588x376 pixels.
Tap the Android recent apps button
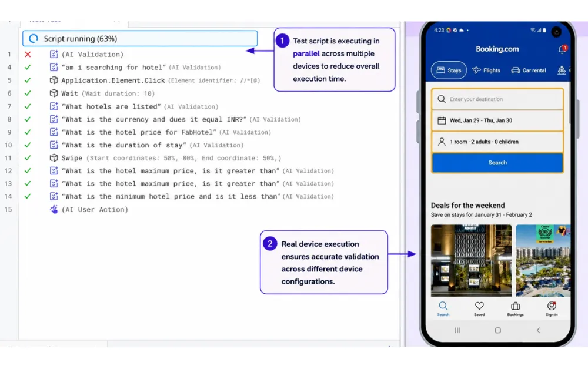coord(457,330)
